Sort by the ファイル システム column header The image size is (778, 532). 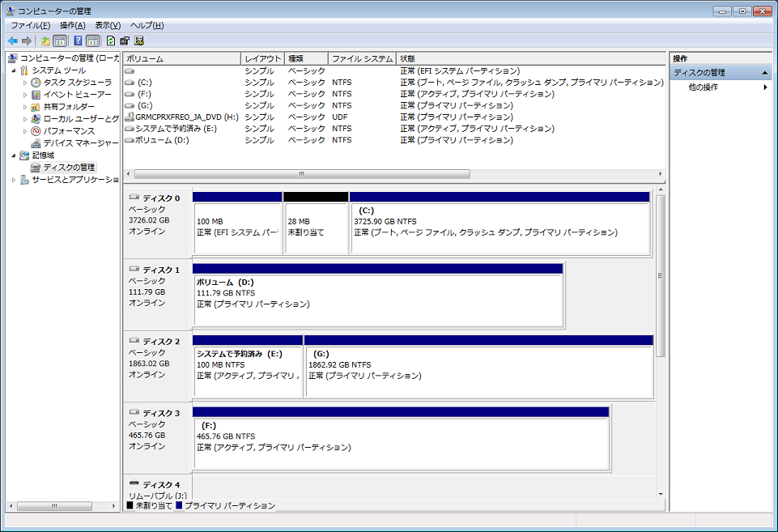click(362, 58)
